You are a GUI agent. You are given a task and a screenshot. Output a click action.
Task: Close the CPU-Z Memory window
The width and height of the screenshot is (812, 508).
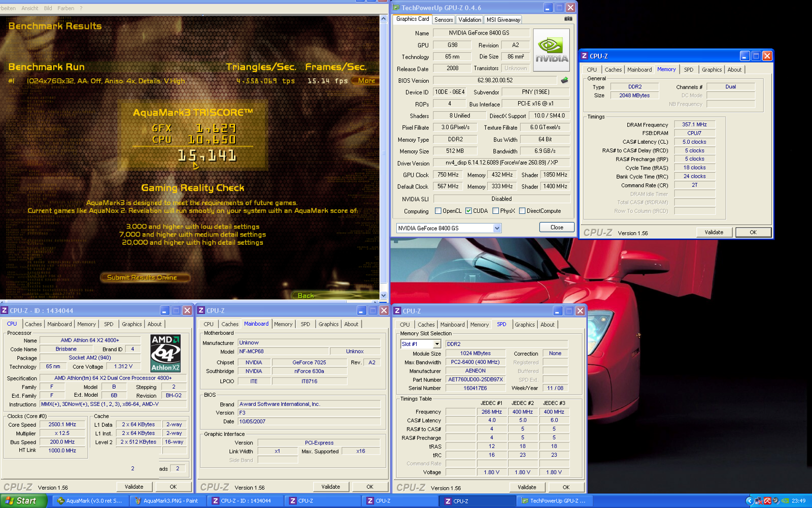[x=767, y=56]
